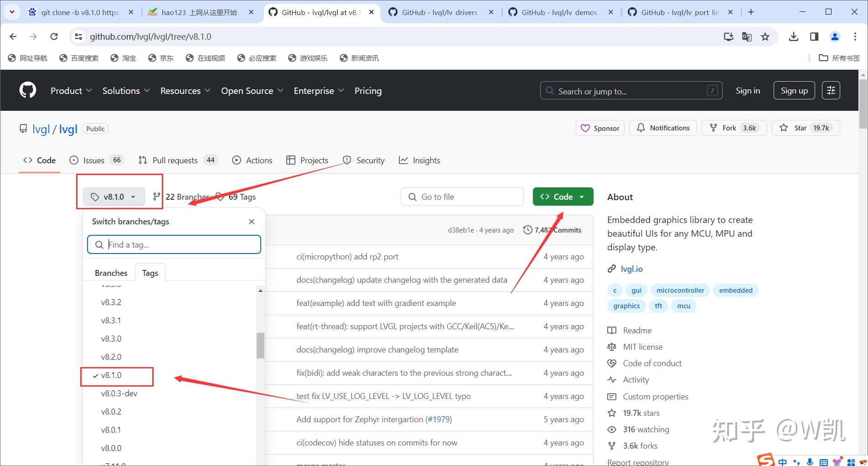Click the translate page icon
The width and height of the screenshot is (868, 466).
[747, 37]
